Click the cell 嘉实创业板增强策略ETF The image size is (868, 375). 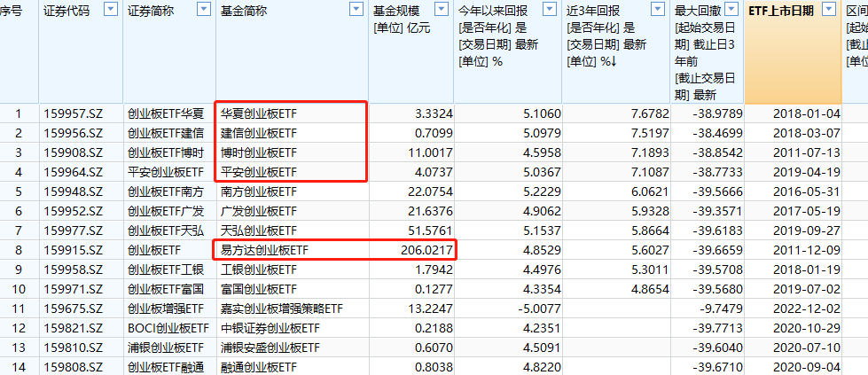pyautogui.click(x=293, y=309)
